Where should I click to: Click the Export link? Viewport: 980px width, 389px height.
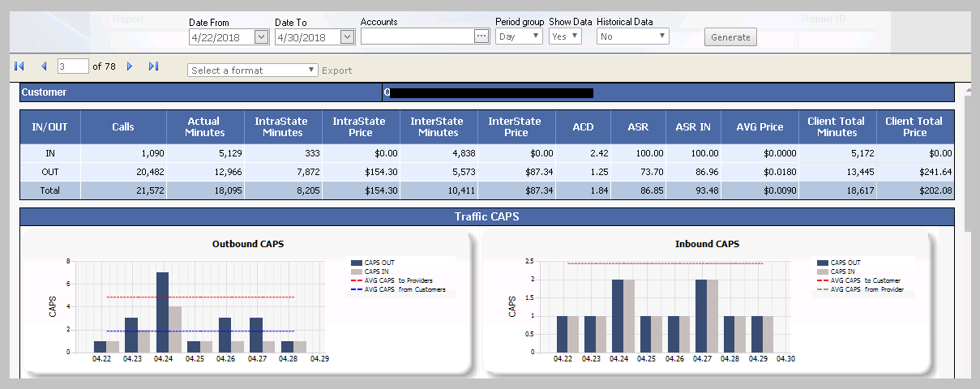pyautogui.click(x=336, y=71)
